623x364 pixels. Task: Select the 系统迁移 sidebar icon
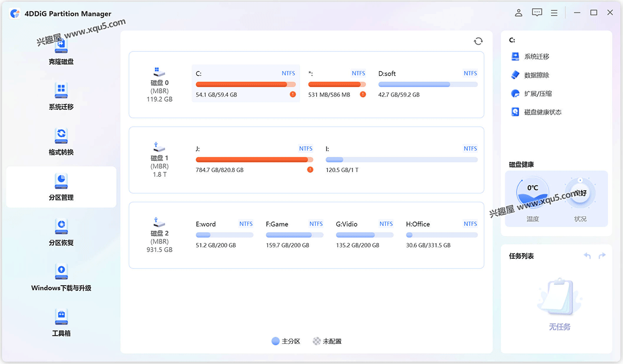tap(61, 91)
